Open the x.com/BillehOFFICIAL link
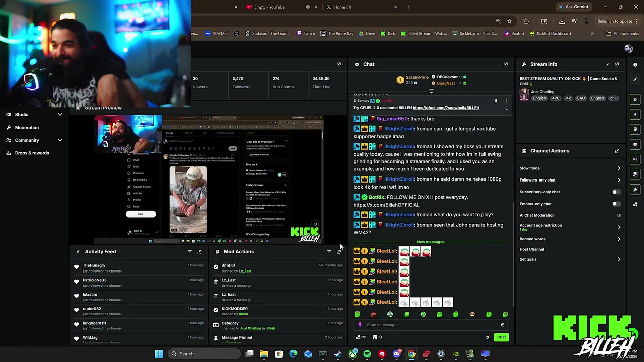Viewport: 644px width, 362px height. point(386,205)
